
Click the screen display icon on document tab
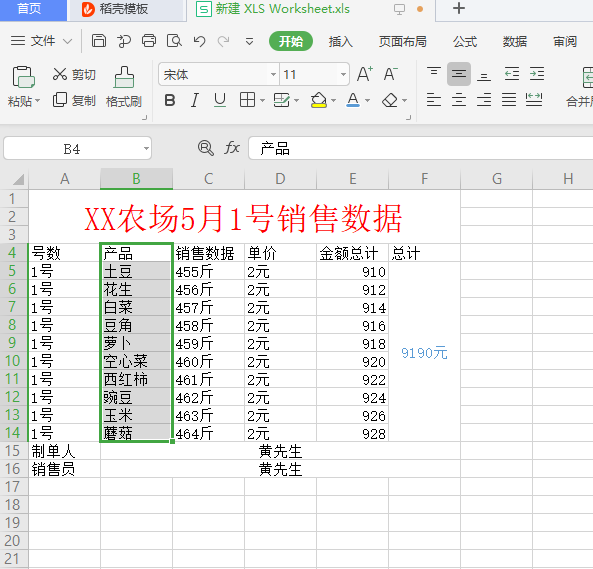pyautogui.click(x=399, y=9)
